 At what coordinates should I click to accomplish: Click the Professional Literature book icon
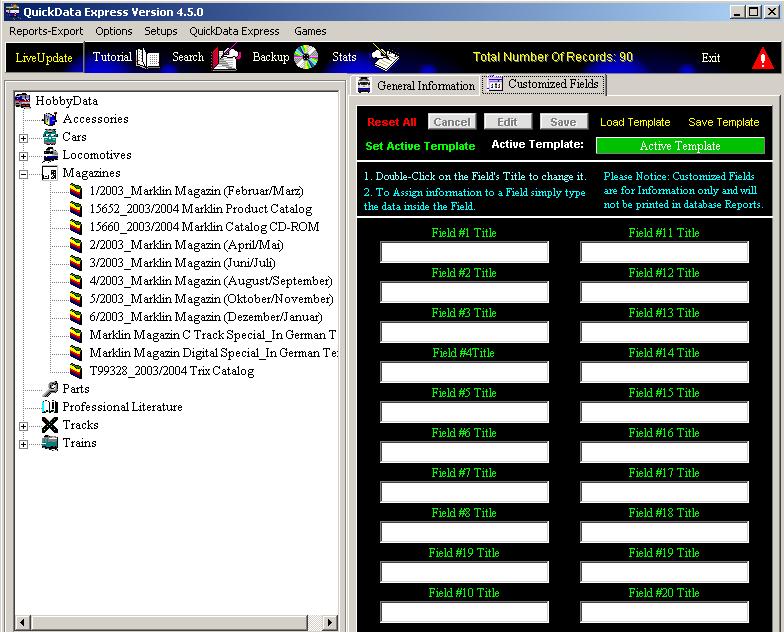tap(50, 407)
